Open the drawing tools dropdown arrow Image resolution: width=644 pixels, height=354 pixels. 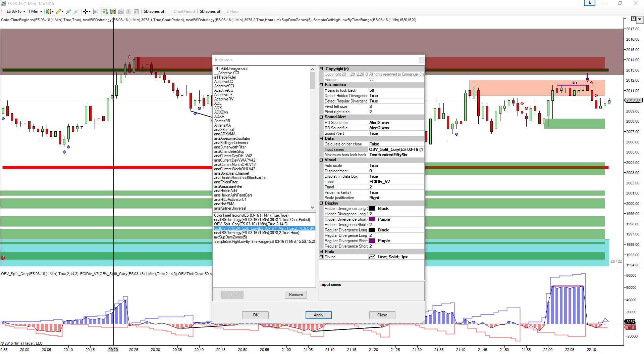[x=63, y=12]
